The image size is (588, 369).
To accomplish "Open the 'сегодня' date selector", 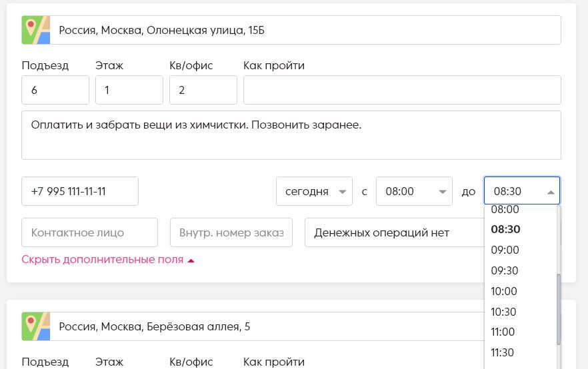I will (314, 191).
